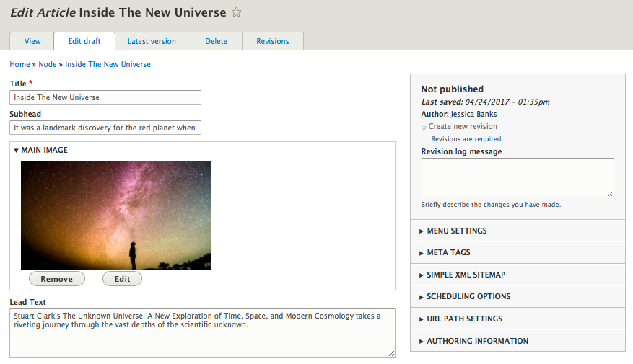Open the Latest version tab

pyautogui.click(x=152, y=41)
